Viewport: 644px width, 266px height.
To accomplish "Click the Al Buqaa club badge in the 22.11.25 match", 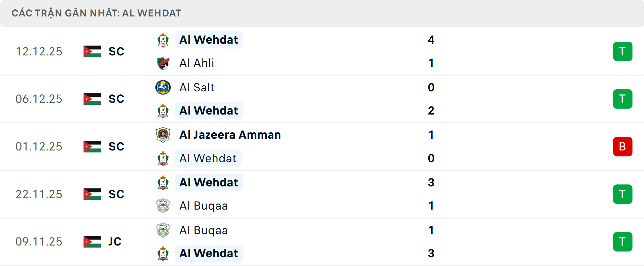I will point(163,206).
